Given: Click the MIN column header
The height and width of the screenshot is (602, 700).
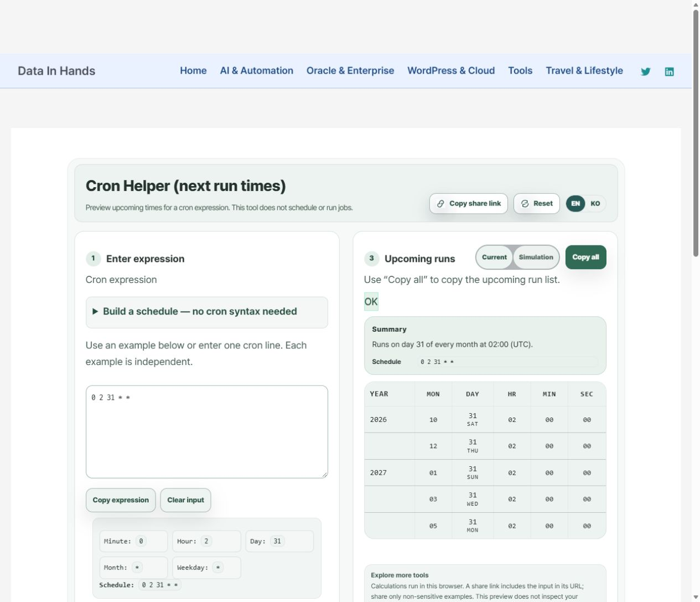Looking at the screenshot, I should coord(549,394).
